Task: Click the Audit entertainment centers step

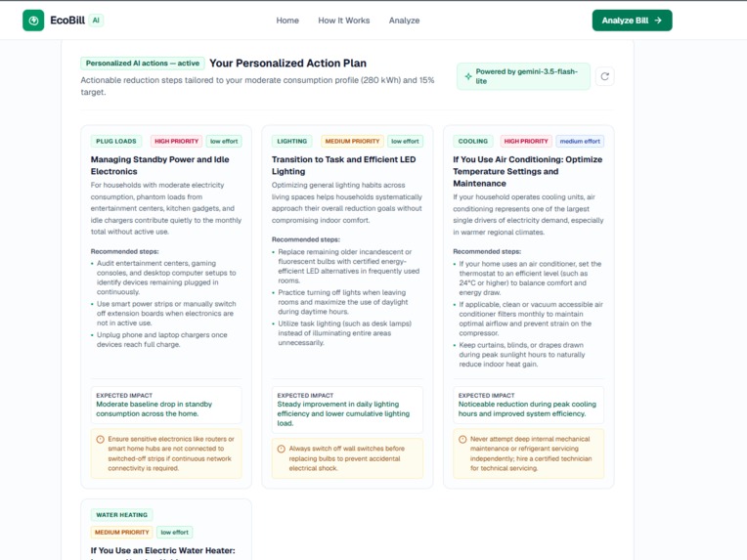Action: [x=166, y=278]
